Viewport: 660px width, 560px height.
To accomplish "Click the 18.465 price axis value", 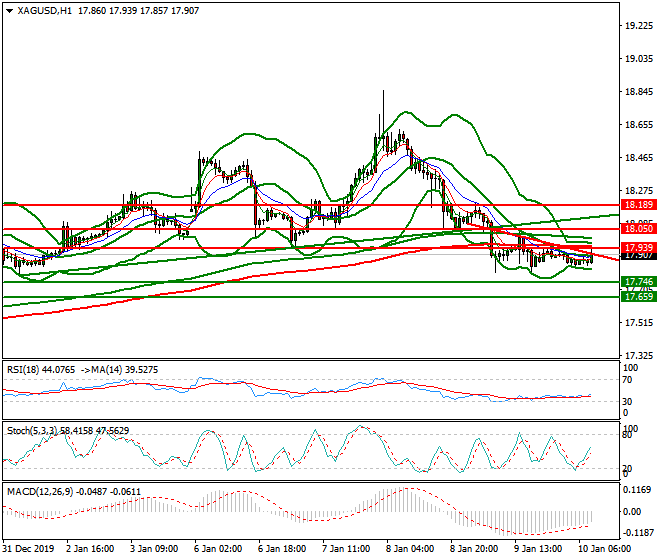I will pos(639,158).
